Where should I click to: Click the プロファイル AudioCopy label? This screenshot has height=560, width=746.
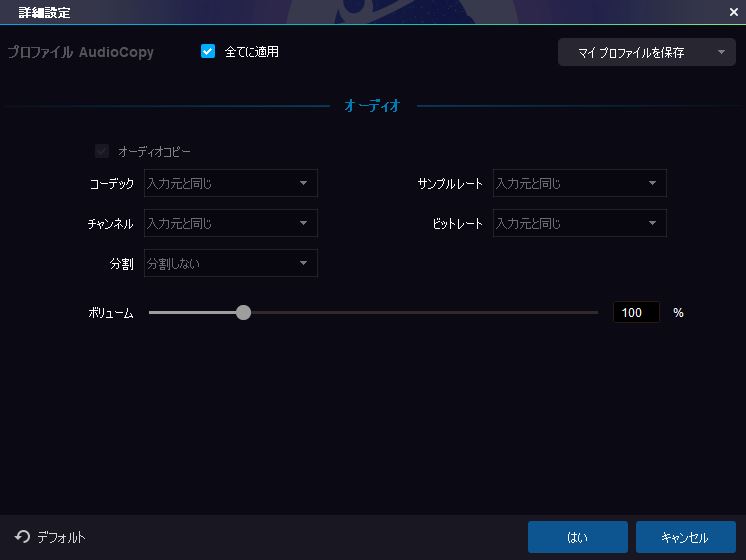pos(80,52)
